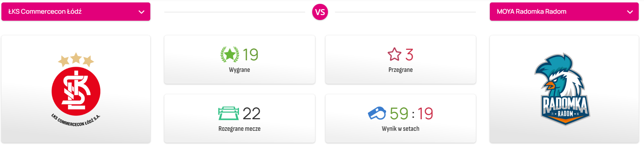Click the blue whistle set score icon
Screen dimensions: 644x148
pos(377,113)
